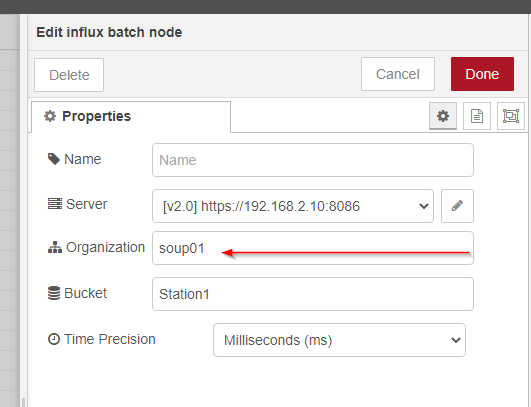Click the server icon beside Server label
The width and height of the screenshot is (531, 407).
click(55, 204)
